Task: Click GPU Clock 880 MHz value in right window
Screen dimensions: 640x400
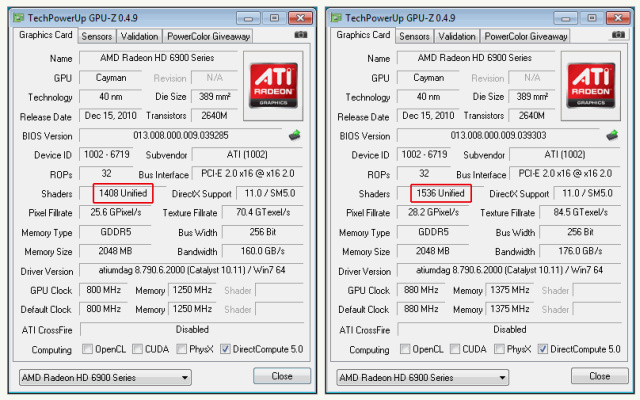Action: click(x=421, y=290)
